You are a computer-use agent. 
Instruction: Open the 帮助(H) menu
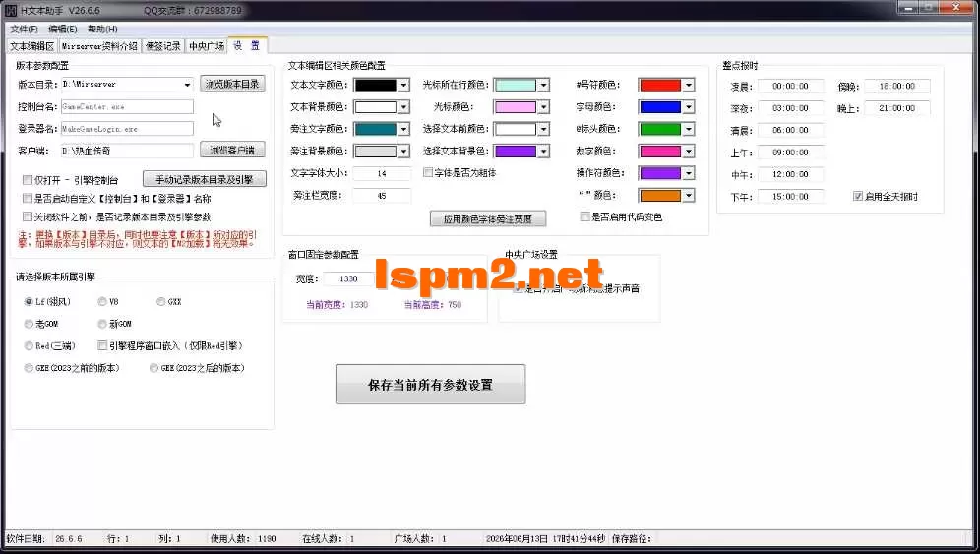tap(102, 29)
